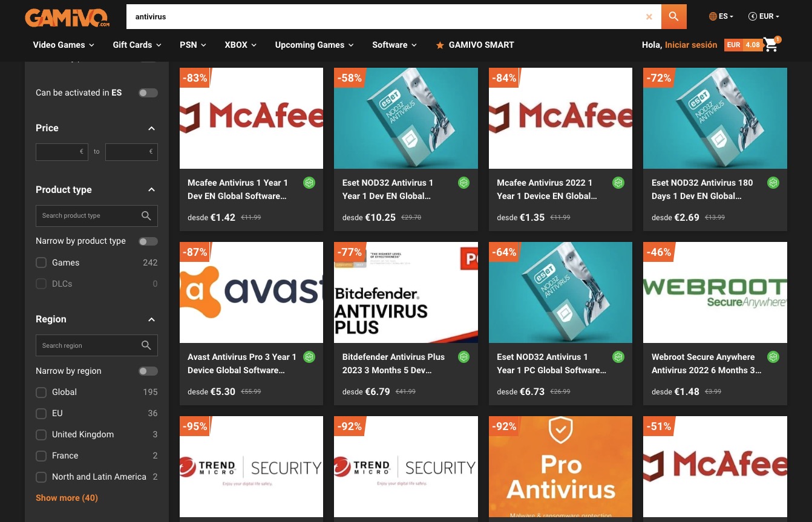Image resolution: width=812 pixels, height=522 pixels.
Task: Open the -95% Trend Micro Security thumbnail
Action: pos(251,466)
